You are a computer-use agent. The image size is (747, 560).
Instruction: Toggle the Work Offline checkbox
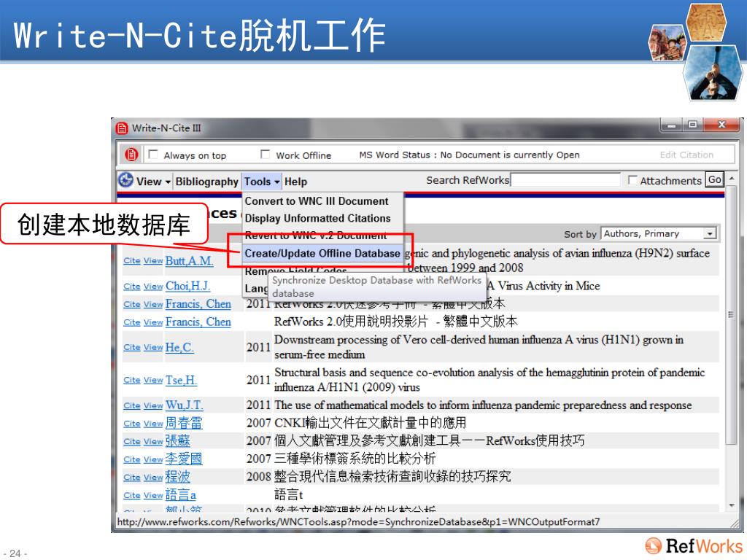pyautogui.click(x=266, y=155)
